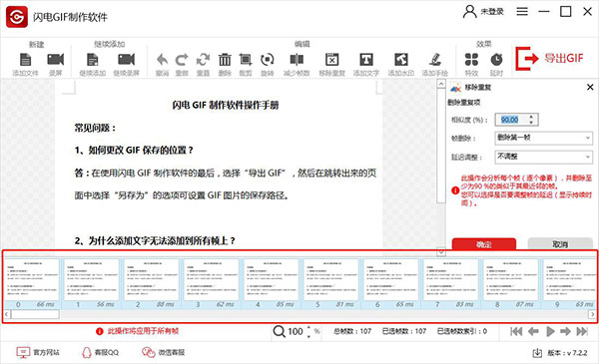The height and width of the screenshot is (364, 599).
Task: Confirm with the red 确定 button
Action: click(x=484, y=243)
